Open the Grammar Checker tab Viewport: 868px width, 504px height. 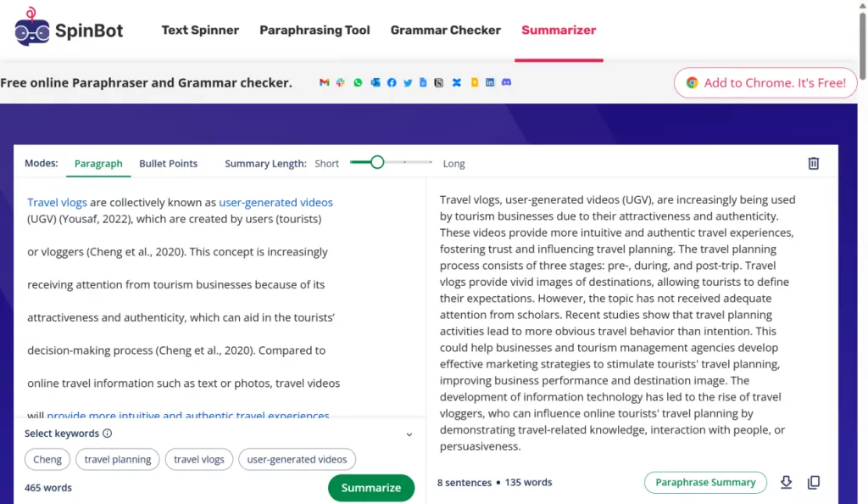[445, 30]
